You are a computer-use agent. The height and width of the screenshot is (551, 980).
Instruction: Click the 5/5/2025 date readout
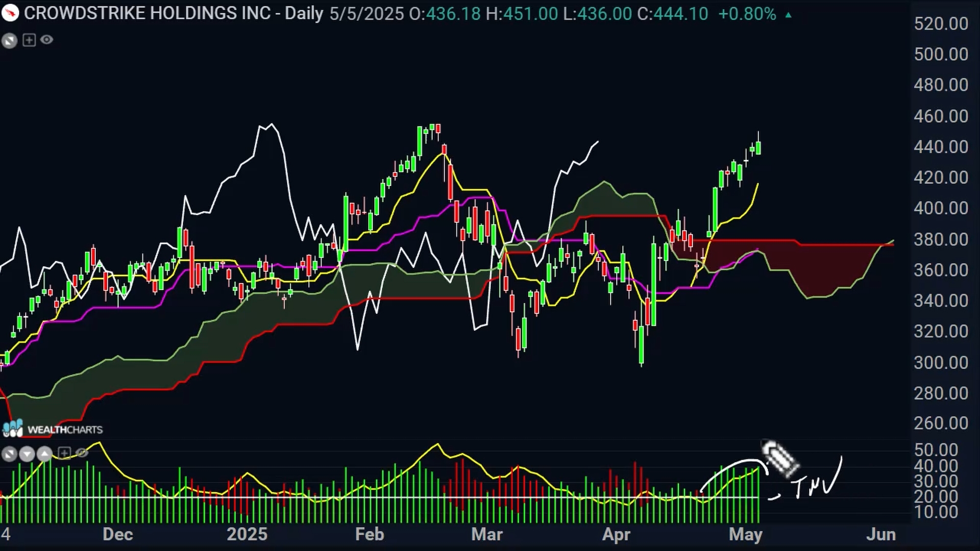tap(367, 14)
